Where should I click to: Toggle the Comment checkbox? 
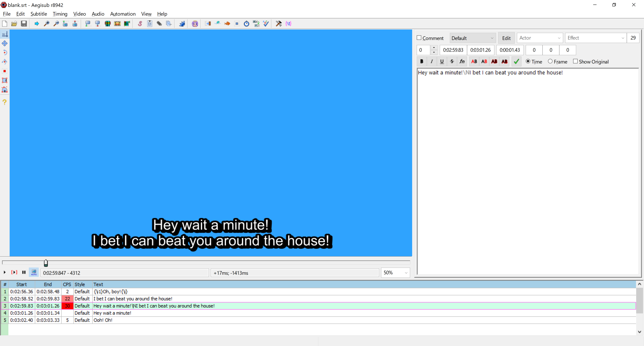419,38
